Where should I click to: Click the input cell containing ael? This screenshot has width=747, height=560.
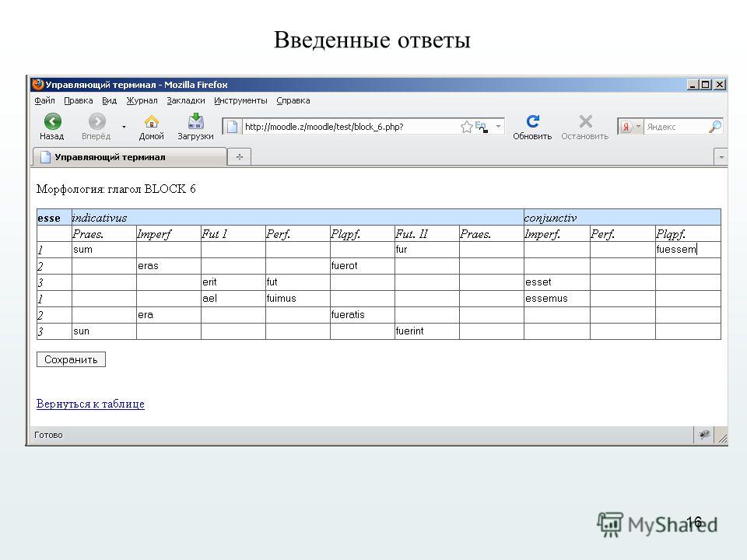pos(233,299)
